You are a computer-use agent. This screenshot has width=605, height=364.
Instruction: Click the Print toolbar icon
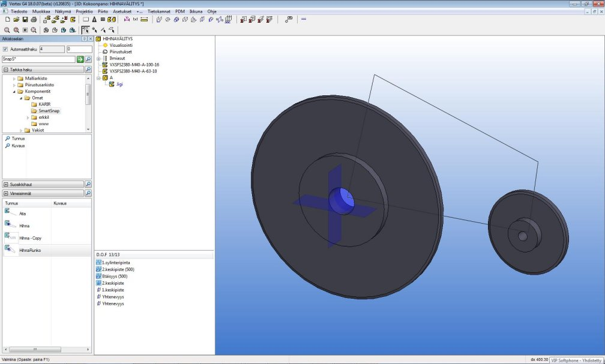pos(34,19)
